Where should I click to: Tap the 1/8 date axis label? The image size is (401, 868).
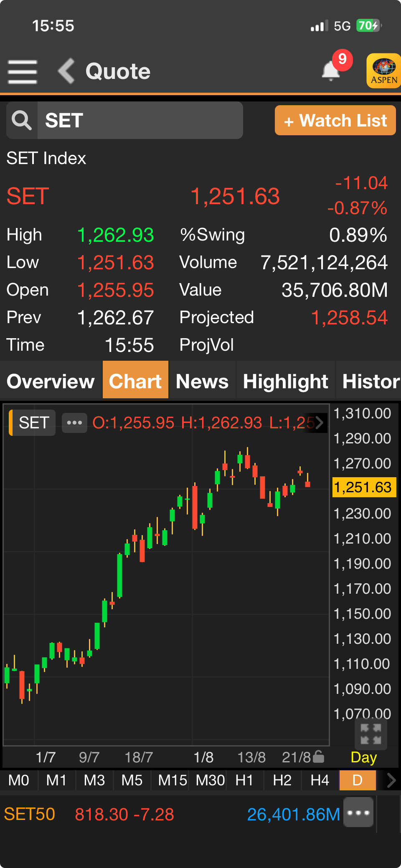[x=203, y=757]
